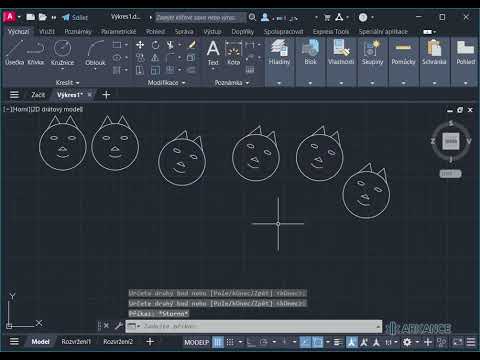Open the Hladiny layers panel
This screenshot has width=480, height=360.
pyautogui.click(x=279, y=52)
